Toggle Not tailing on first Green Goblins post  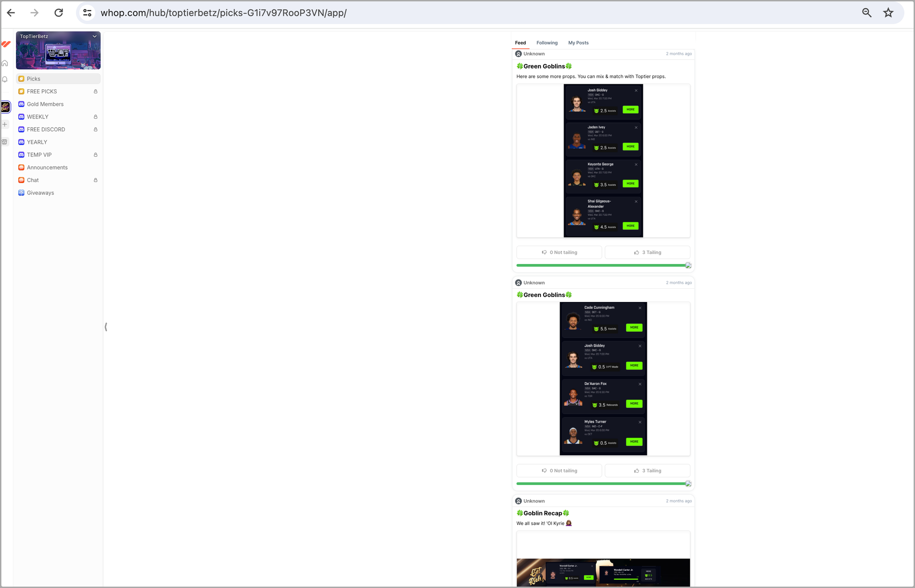(x=559, y=253)
